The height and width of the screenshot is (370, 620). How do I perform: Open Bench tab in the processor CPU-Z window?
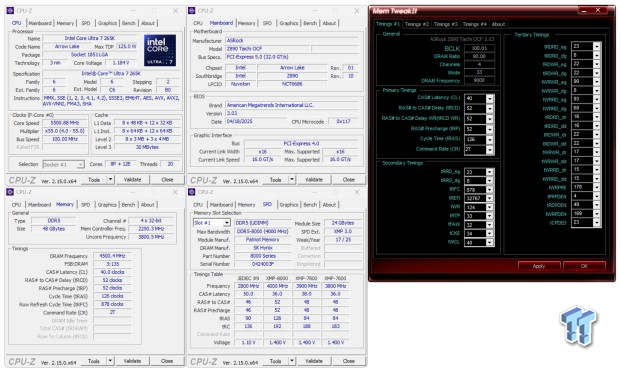(129, 23)
